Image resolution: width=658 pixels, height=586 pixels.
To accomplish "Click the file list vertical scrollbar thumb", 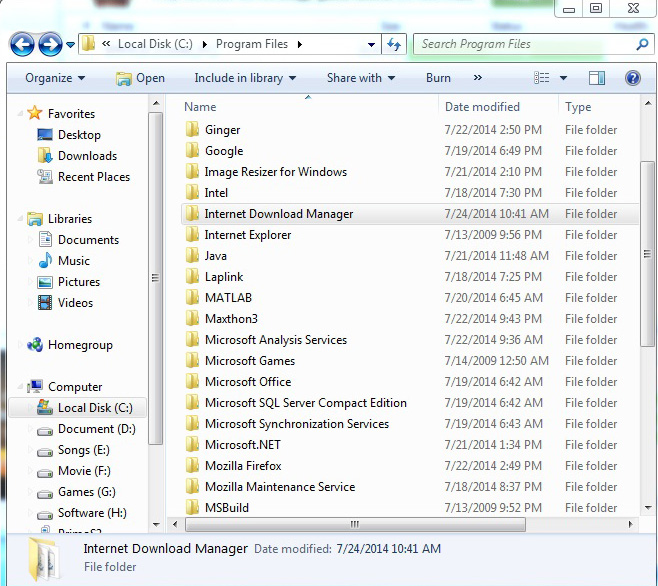I will [x=648, y=254].
